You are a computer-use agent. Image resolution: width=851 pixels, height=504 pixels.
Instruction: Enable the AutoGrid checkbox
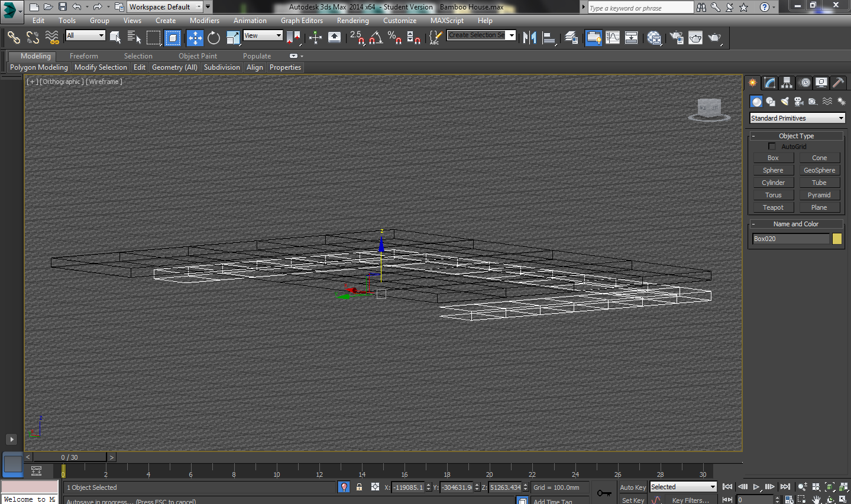pos(772,147)
